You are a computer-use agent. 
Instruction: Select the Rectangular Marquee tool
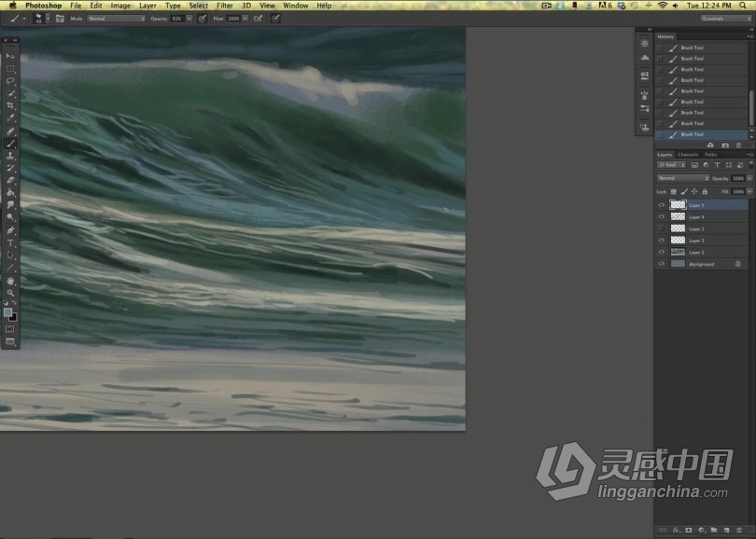pos(10,69)
